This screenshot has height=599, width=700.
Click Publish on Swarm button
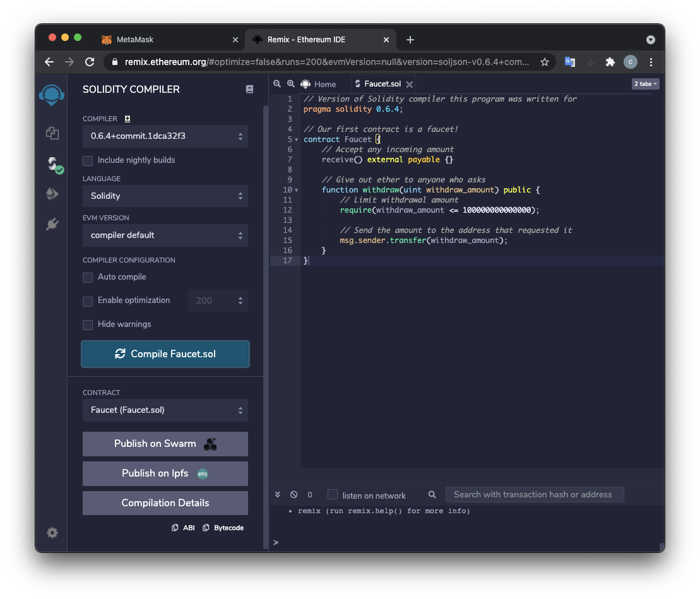click(165, 444)
